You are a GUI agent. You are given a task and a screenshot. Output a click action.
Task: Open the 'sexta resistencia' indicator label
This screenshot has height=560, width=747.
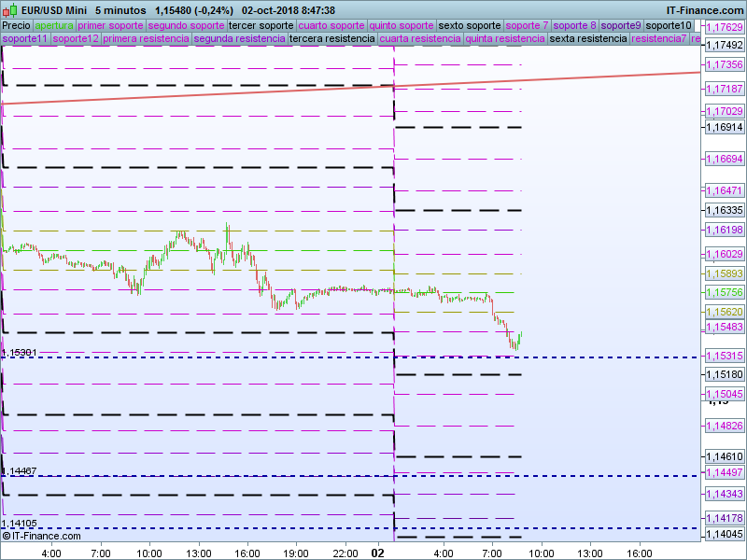click(x=588, y=39)
